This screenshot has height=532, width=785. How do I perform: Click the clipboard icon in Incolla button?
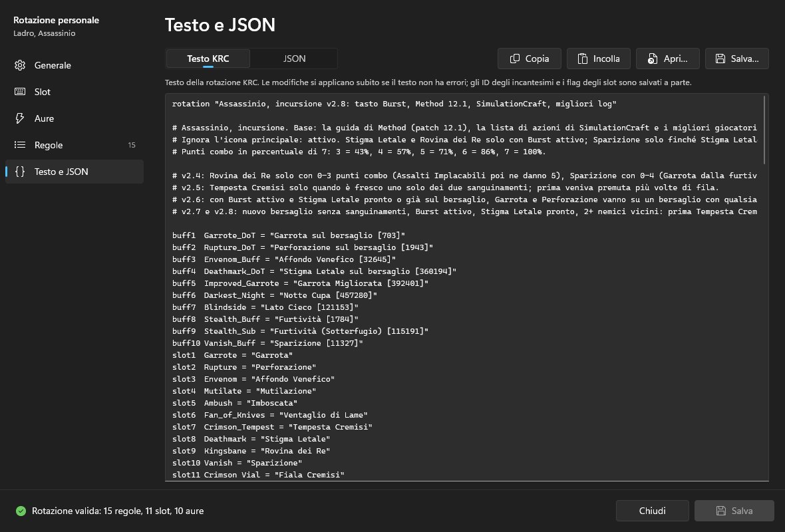[x=583, y=59]
